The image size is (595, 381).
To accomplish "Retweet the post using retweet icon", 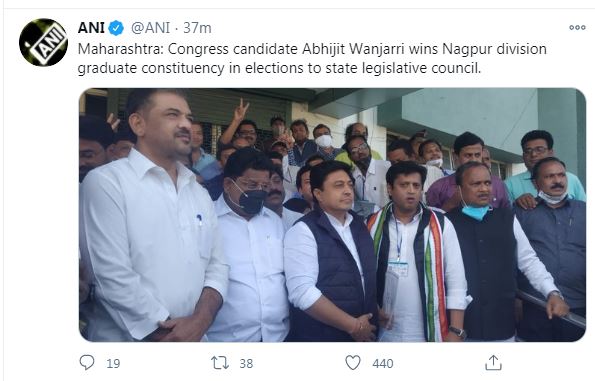I will (220, 363).
